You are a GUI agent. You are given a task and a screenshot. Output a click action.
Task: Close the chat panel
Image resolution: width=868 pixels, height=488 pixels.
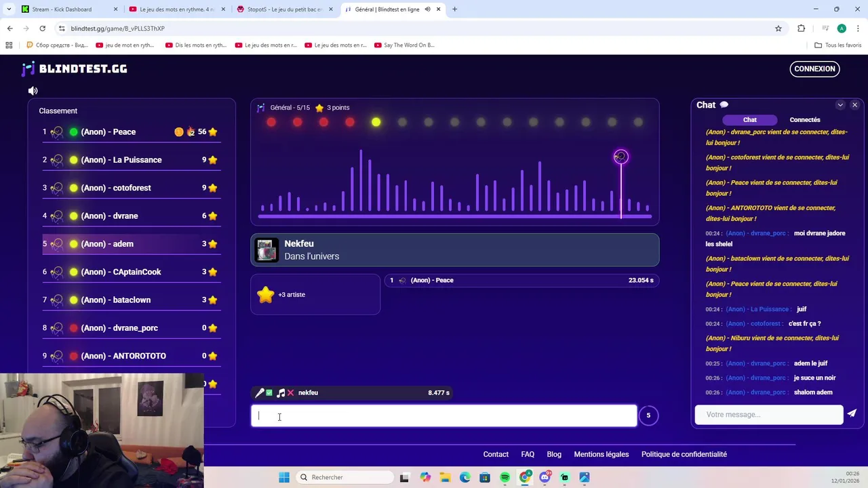[x=854, y=105]
